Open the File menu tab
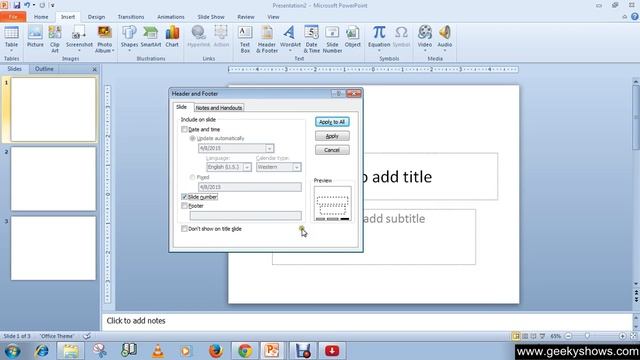 (x=13, y=17)
